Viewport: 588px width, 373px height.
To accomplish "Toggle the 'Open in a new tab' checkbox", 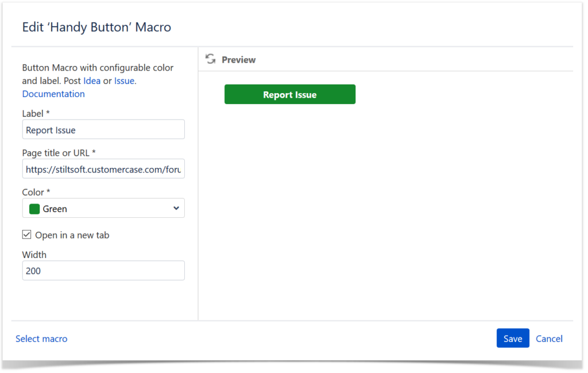I will tap(26, 234).
